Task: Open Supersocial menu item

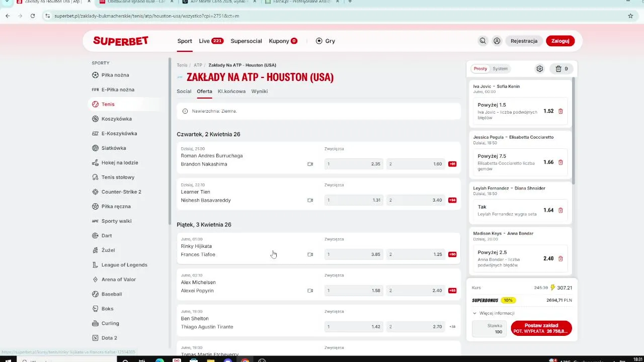Action: point(246,41)
